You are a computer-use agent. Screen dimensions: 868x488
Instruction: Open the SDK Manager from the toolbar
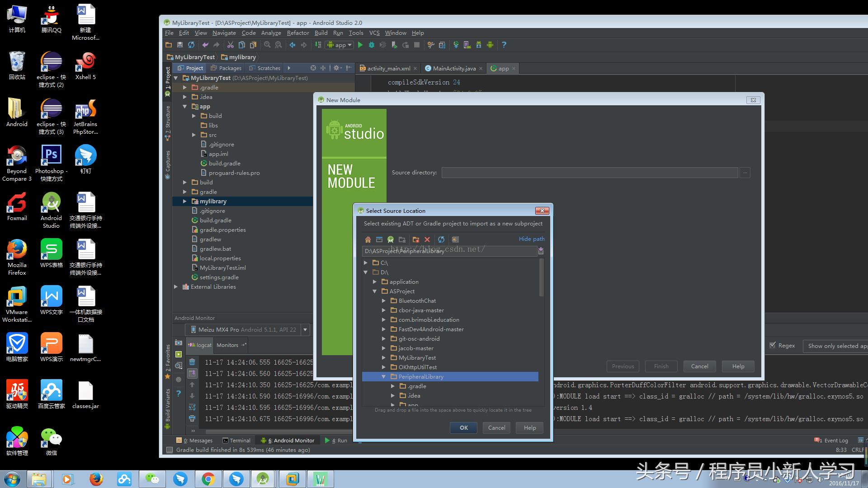click(x=479, y=45)
